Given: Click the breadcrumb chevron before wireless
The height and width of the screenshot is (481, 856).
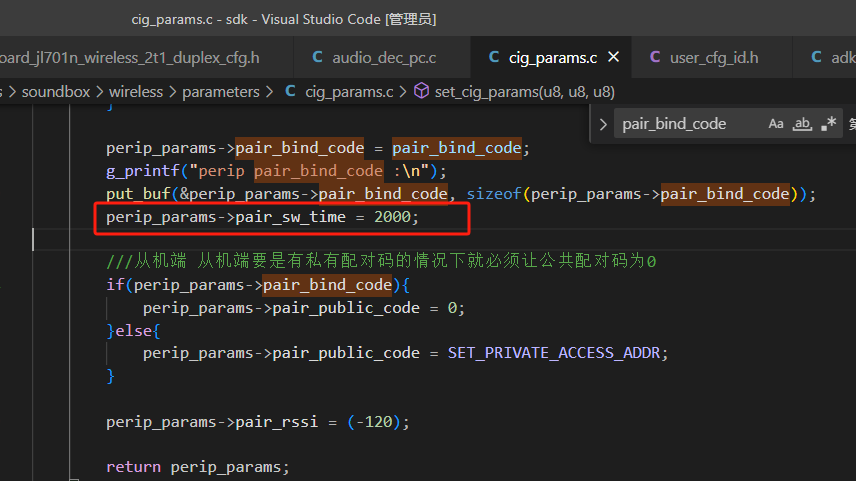Looking at the screenshot, I should click(99, 92).
